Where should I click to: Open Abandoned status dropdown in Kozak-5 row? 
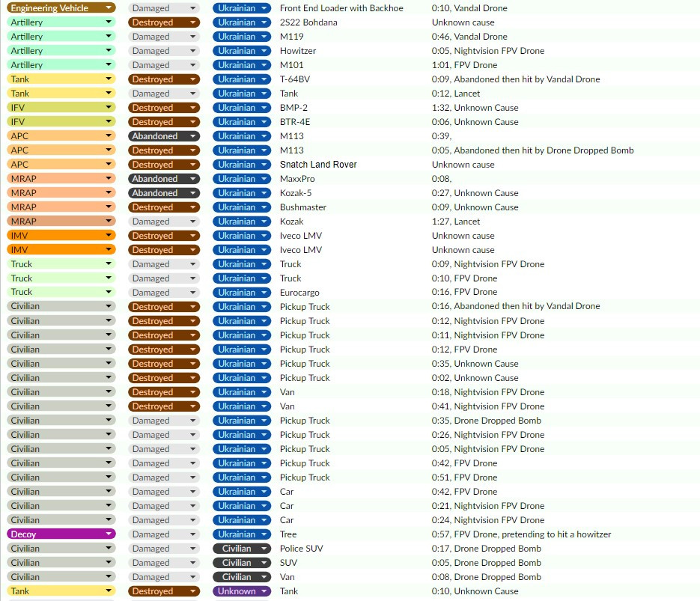164,193
